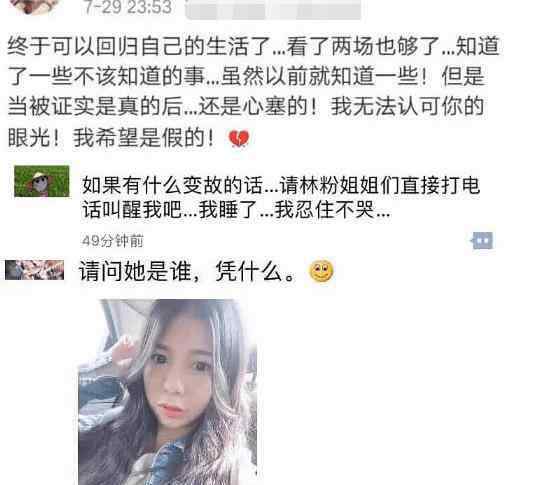Viewport: 540px width, 485px height.
Task: Select the phrase 我无法认可你的
Action: click(407, 106)
